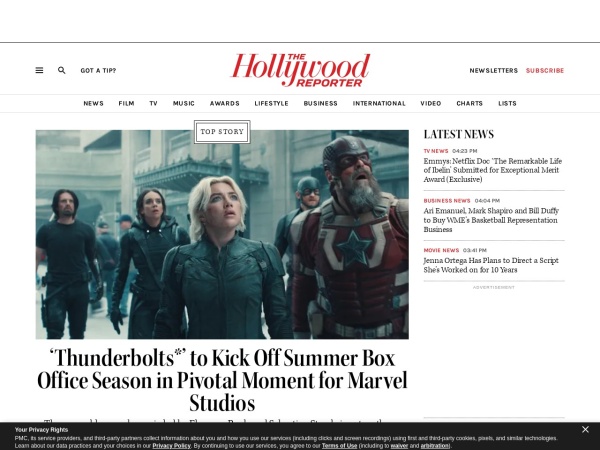
Task: Open the Privacy Policy link
Action: click(171, 446)
